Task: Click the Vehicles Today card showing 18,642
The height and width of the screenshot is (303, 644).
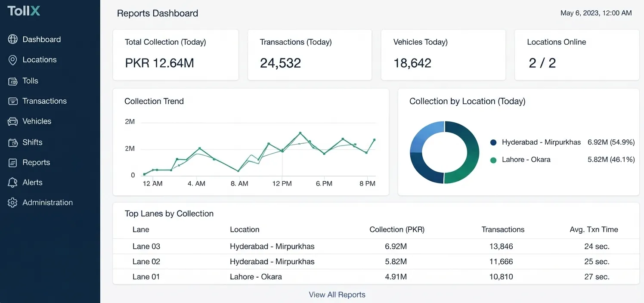Action: point(443,55)
